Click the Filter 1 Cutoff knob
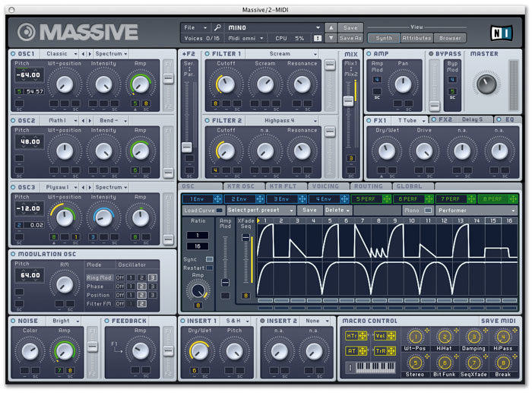This screenshot has width=532, height=393. pyautogui.click(x=226, y=84)
